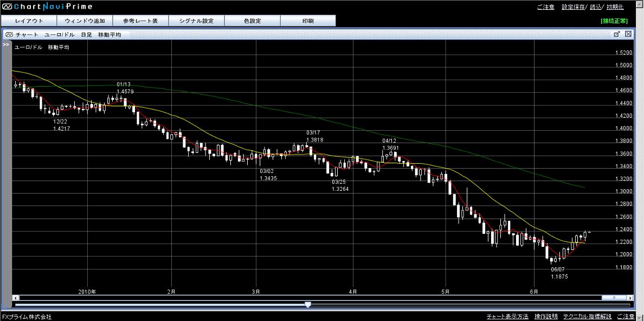Click the chart title bar logo icon
644x321 pixels.
click(x=9, y=35)
